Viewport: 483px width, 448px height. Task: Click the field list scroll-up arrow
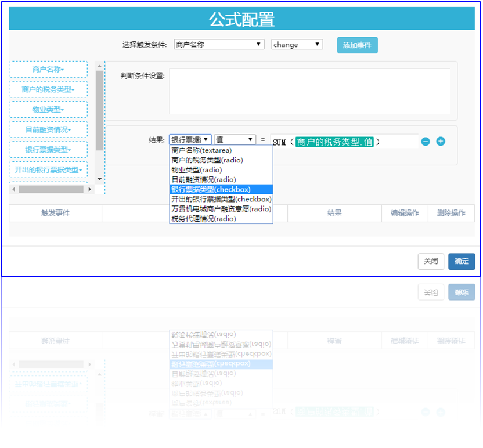[99, 66]
